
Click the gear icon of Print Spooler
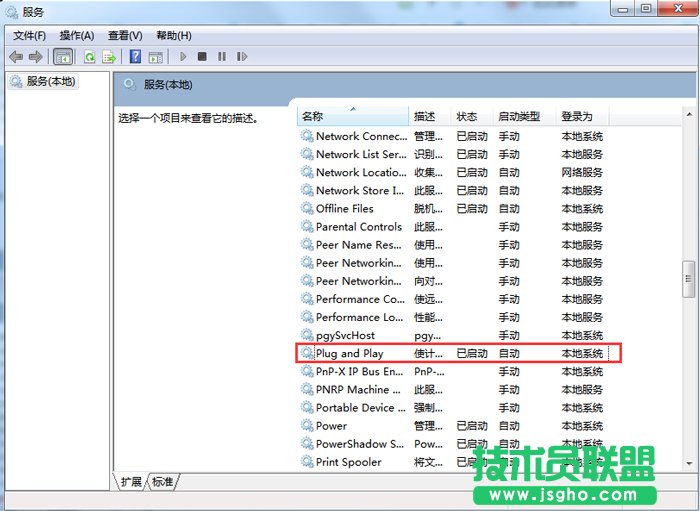point(307,461)
